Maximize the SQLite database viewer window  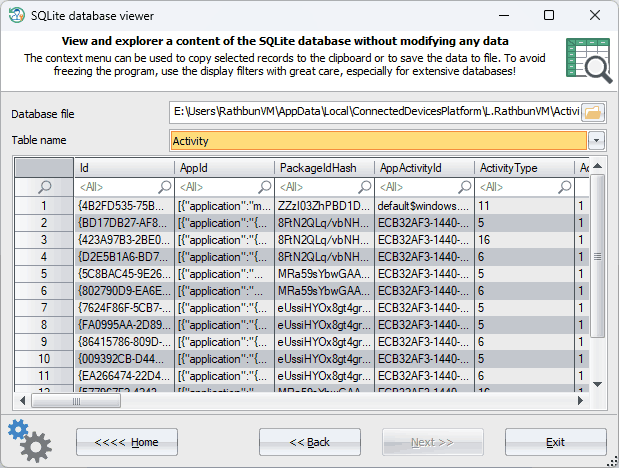549,15
